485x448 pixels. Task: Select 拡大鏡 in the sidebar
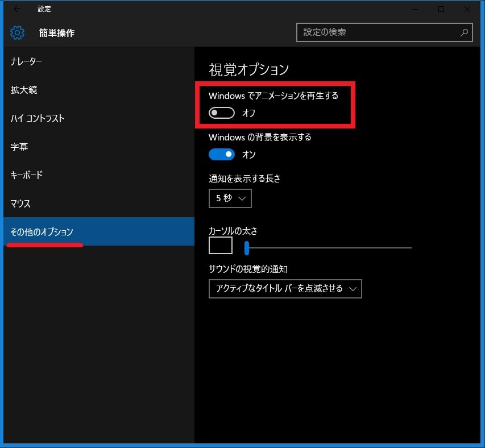click(x=99, y=90)
